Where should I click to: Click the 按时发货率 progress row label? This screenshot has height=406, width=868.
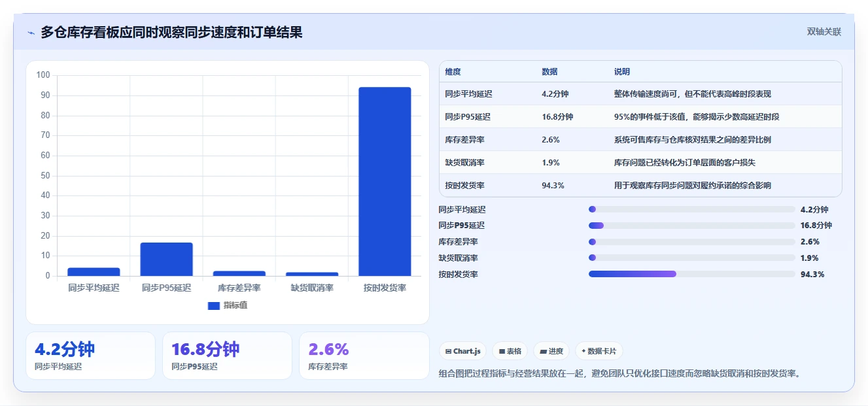point(458,275)
